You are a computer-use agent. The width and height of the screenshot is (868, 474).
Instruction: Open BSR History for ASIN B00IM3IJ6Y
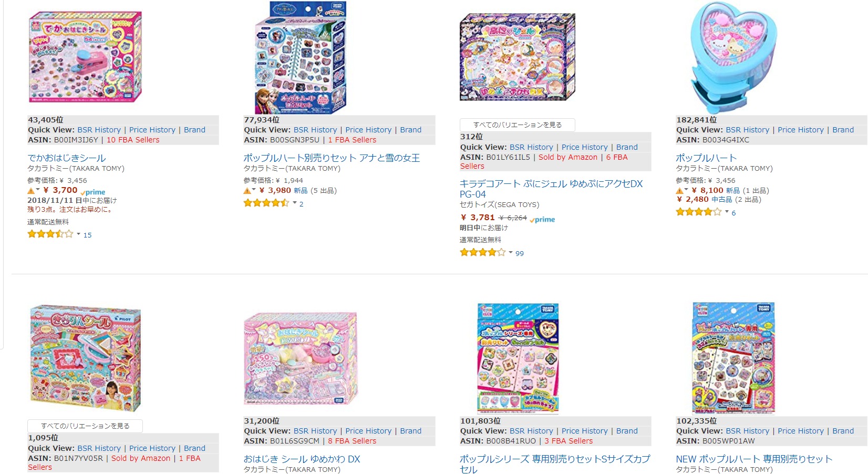99,130
